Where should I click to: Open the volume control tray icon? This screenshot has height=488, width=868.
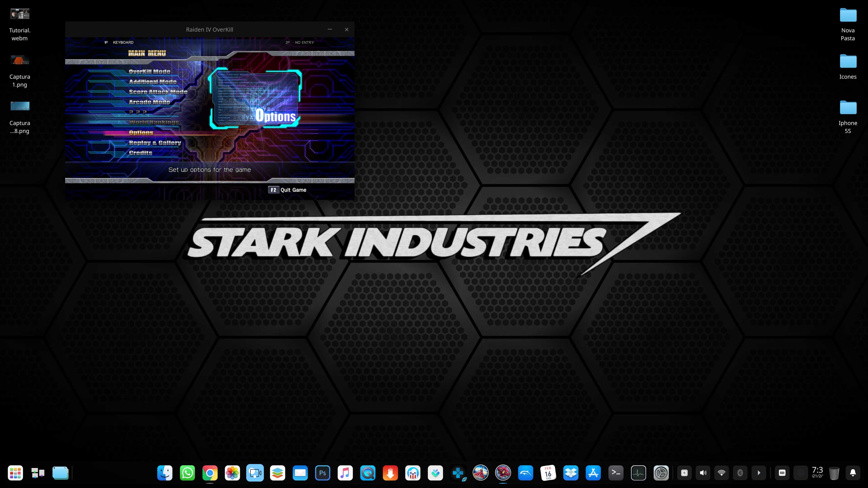point(703,472)
